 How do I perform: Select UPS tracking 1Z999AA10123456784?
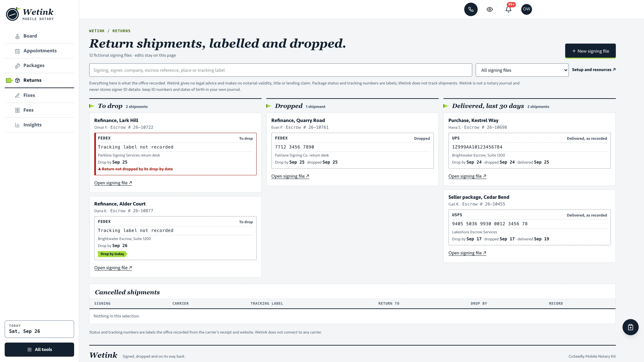[477, 147]
